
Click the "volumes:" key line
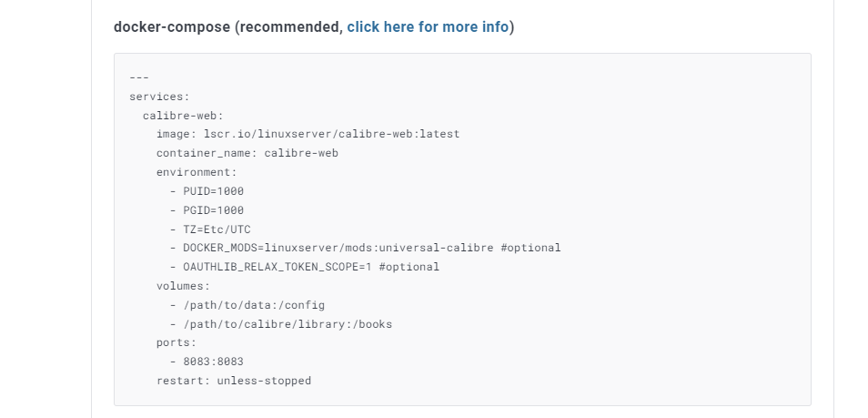coord(183,286)
